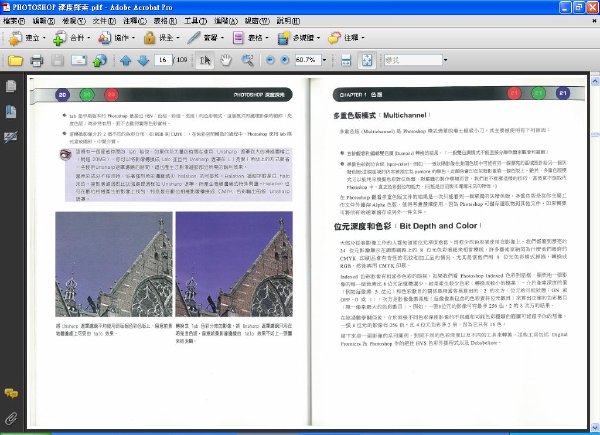Open the Bookmarks panel in sidebar
Viewport: 600px width, 435px height.
coord(11,112)
